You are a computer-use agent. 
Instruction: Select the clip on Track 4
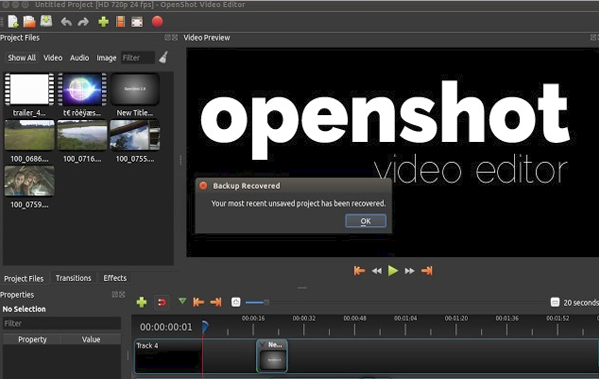point(272,356)
